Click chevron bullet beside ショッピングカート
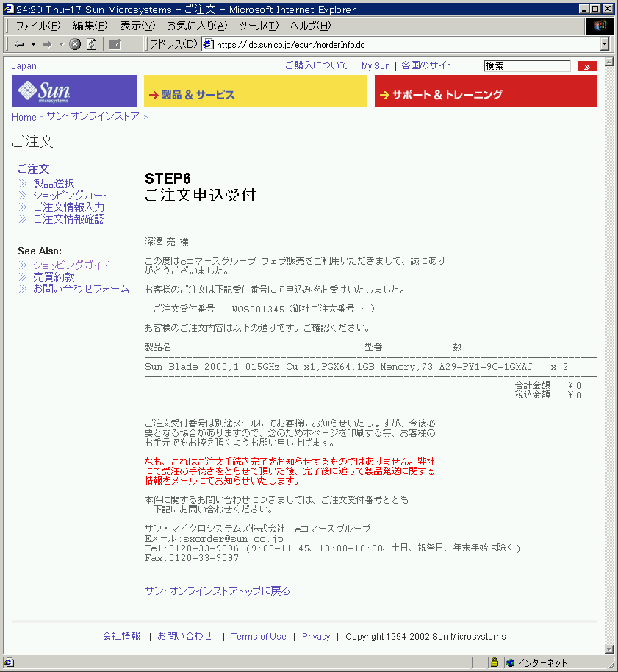Image resolution: width=618 pixels, height=672 pixels. point(23,196)
